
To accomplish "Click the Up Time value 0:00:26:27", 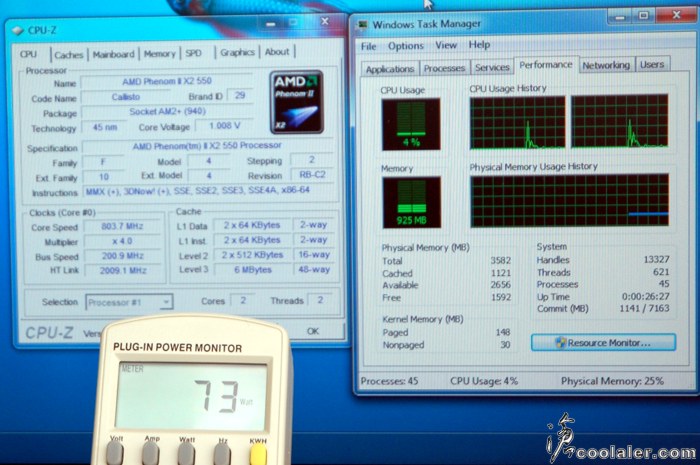I will [x=646, y=296].
